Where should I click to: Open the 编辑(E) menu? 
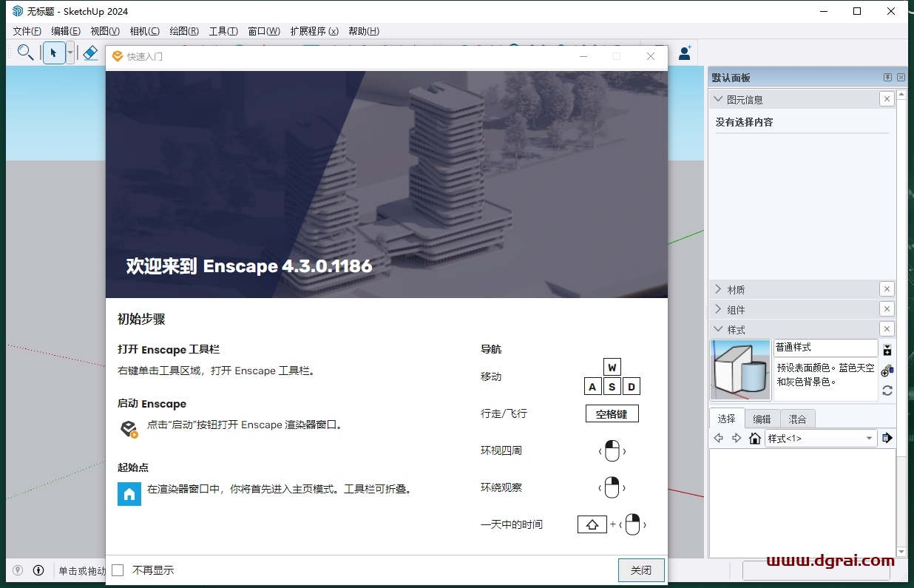click(x=66, y=31)
